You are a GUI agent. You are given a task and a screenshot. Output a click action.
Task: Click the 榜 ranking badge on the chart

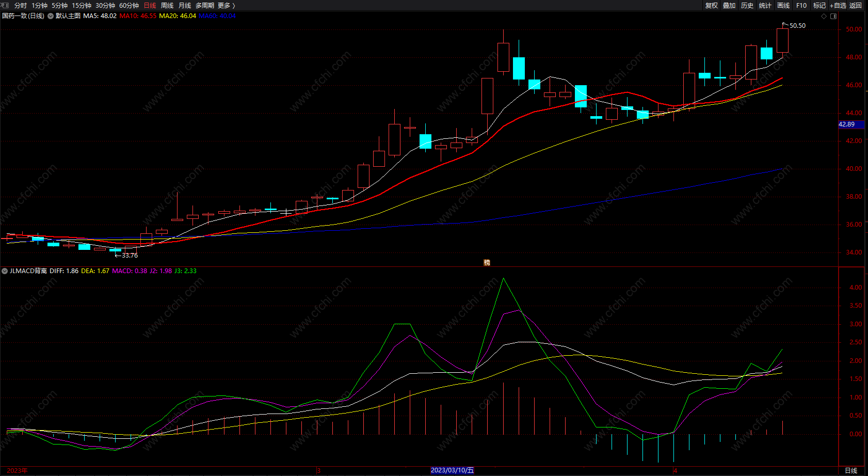(487, 262)
